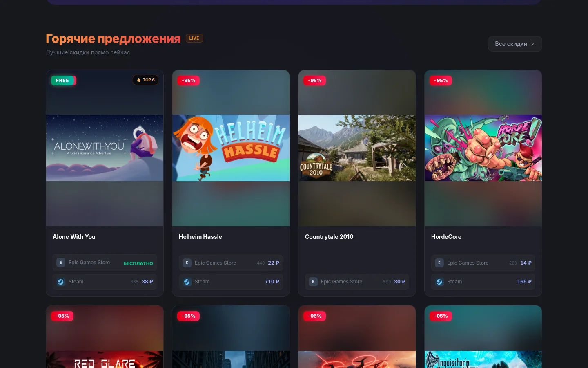Click the Countrytale 2010 title
This screenshot has height=368, width=588.
329,237
